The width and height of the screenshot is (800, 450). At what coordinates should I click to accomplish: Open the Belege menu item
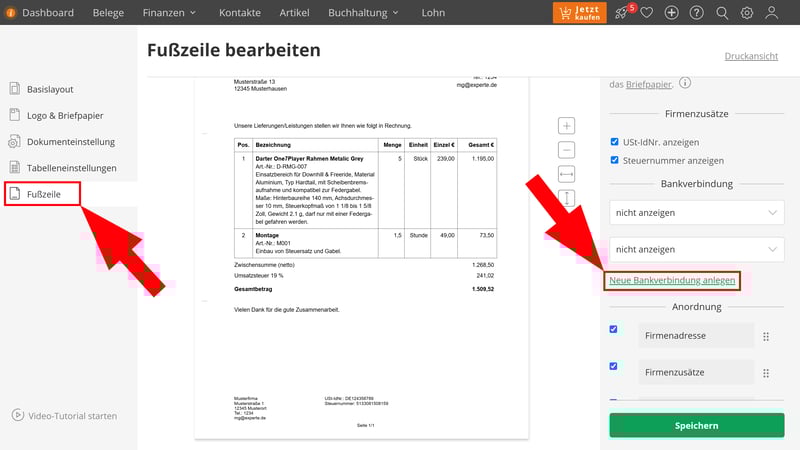click(108, 13)
